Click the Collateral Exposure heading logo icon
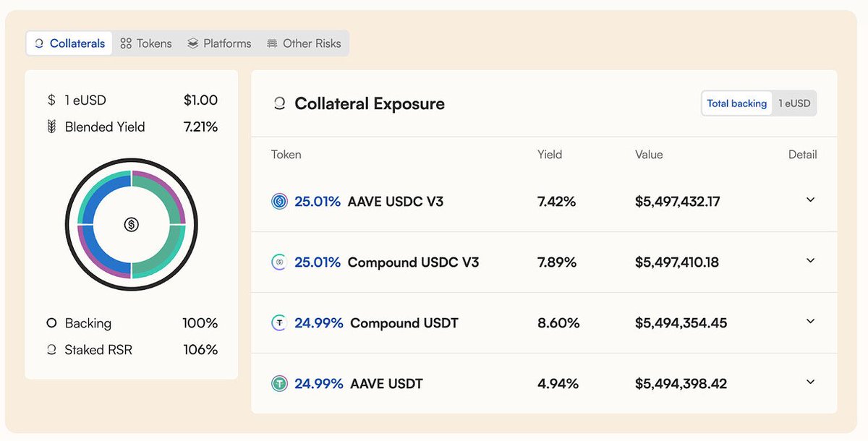The height and width of the screenshot is (441, 868). click(x=279, y=104)
